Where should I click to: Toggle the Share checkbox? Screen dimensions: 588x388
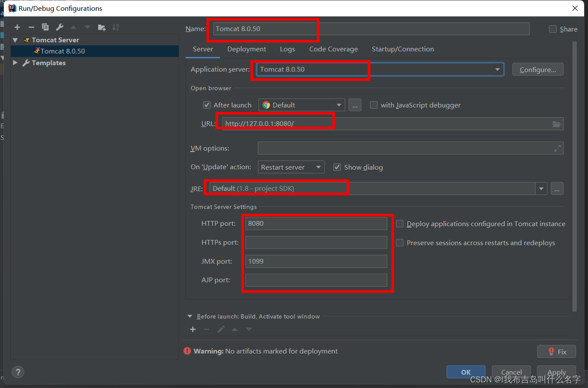(x=553, y=29)
